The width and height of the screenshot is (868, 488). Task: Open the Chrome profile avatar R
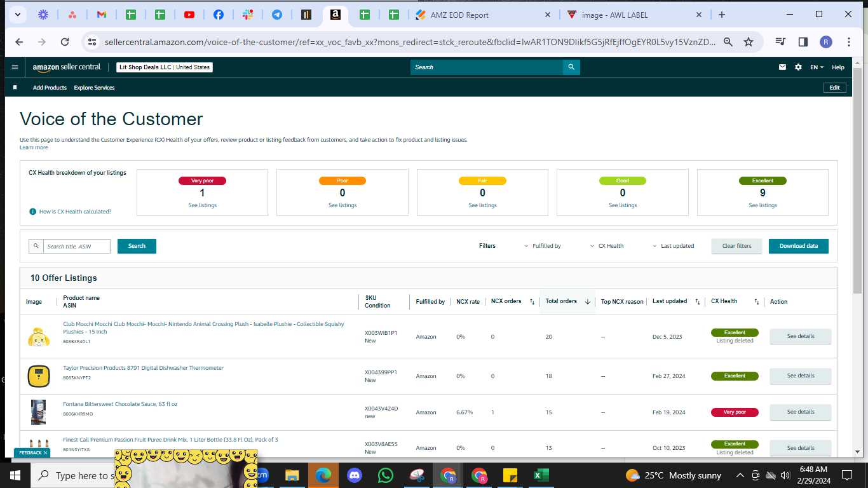pos(825,42)
